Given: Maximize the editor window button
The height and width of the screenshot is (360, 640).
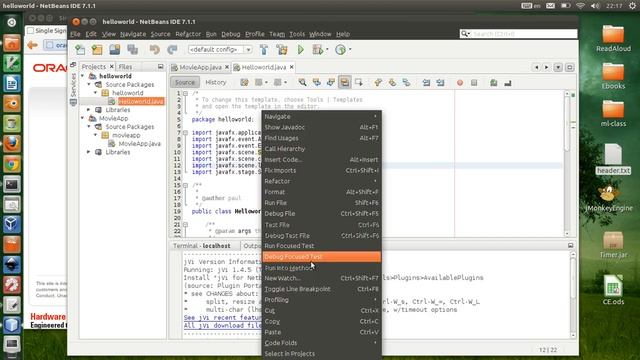Looking at the screenshot, I should [570, 67].
